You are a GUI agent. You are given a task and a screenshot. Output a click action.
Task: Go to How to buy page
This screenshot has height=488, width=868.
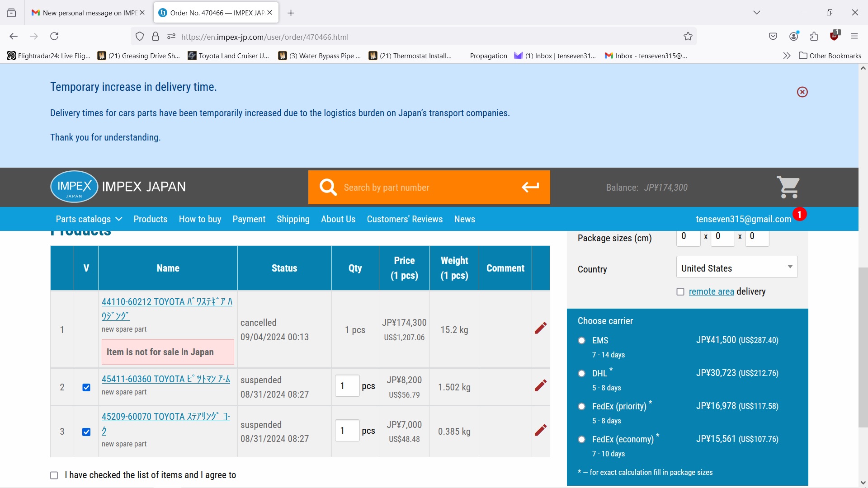(x=200, y=219)
